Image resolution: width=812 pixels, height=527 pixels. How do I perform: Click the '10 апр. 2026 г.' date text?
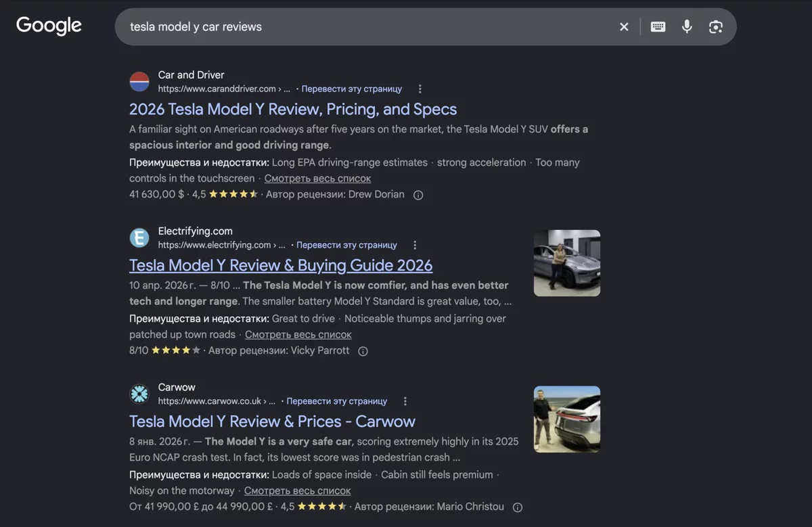click(x=162, y=285)
